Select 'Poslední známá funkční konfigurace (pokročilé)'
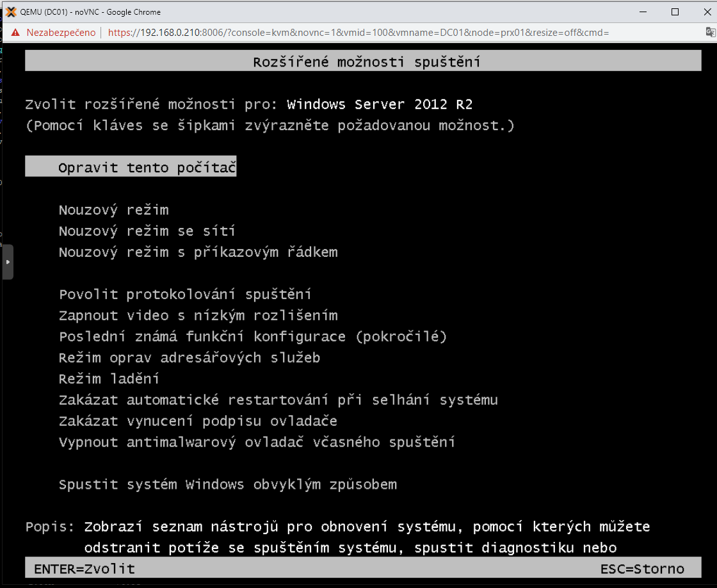The width and height of the screenshot is (717, 588). pyautogui.click(x=252, y=337)
